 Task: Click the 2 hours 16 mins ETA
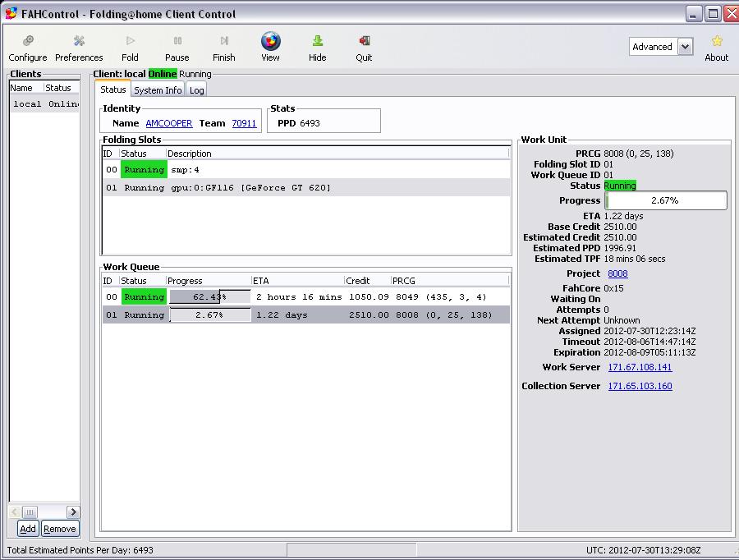(299, 297)
